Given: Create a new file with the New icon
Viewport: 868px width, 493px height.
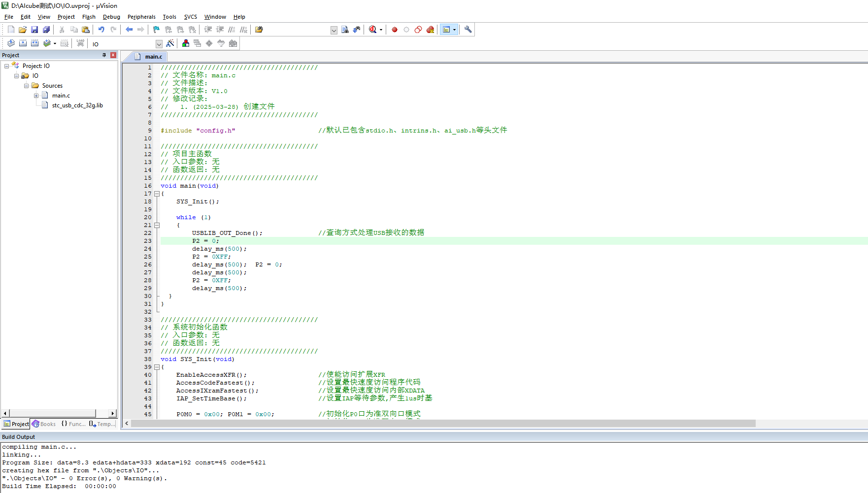Looking at the screenshot, I should pos(11,30).
